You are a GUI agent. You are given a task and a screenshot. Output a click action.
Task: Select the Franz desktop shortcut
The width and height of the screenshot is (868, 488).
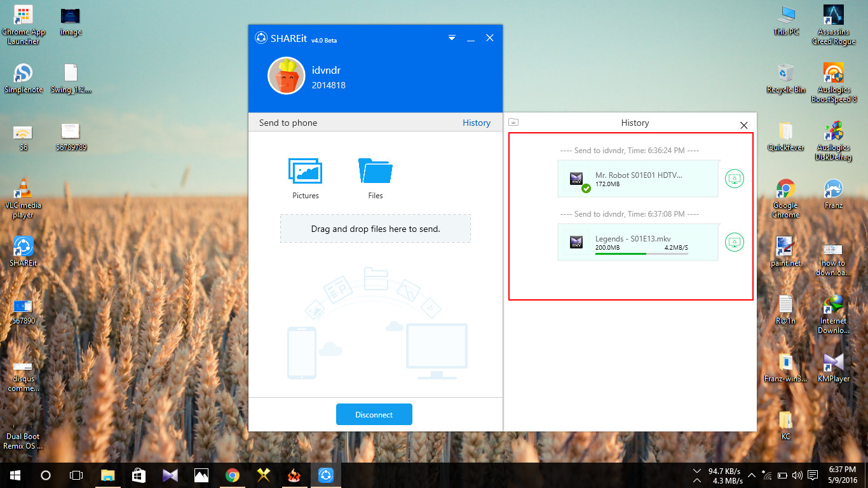pos(833,194)
